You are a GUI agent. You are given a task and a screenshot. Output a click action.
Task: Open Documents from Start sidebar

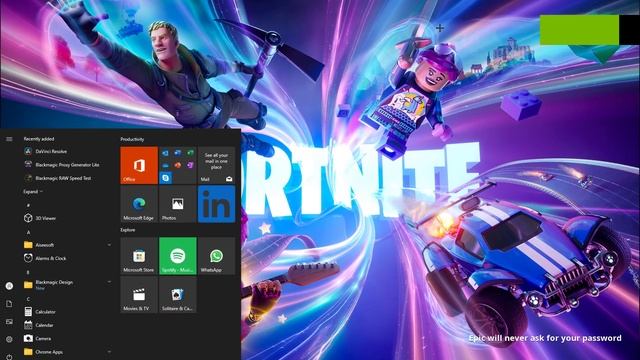9,304
